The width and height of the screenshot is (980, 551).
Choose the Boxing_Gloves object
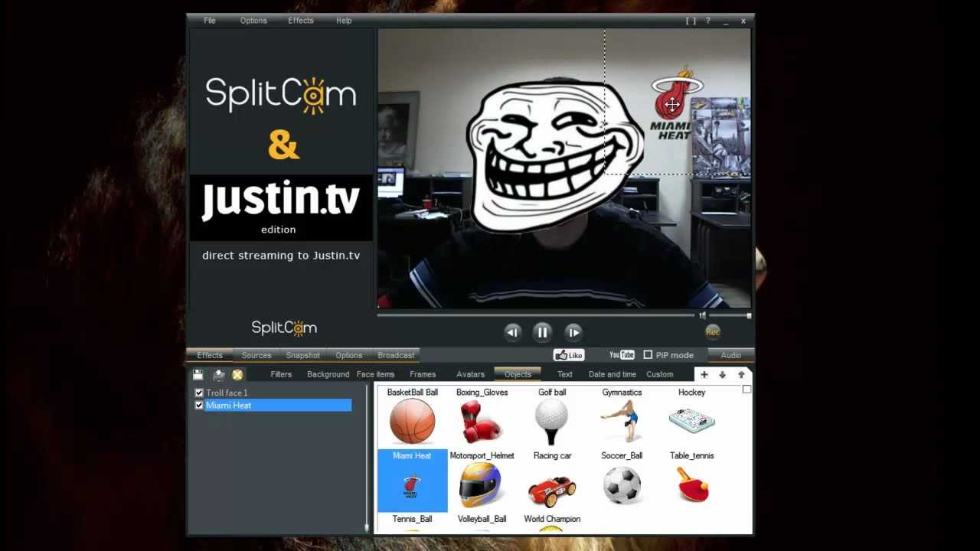click(482, 416)
